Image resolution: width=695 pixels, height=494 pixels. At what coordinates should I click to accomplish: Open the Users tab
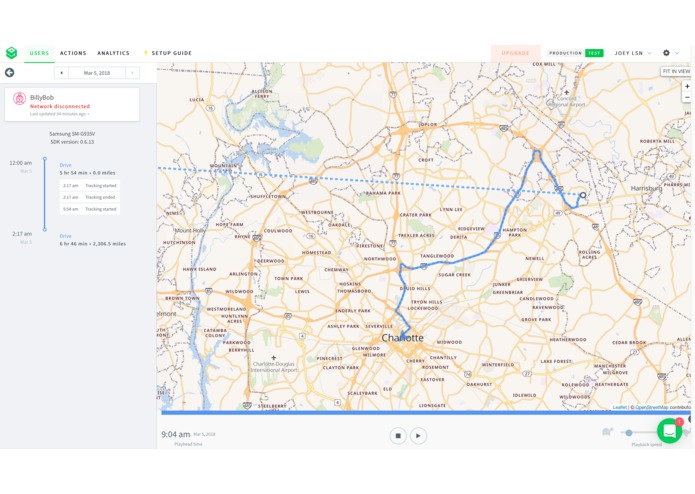point(39,53)
